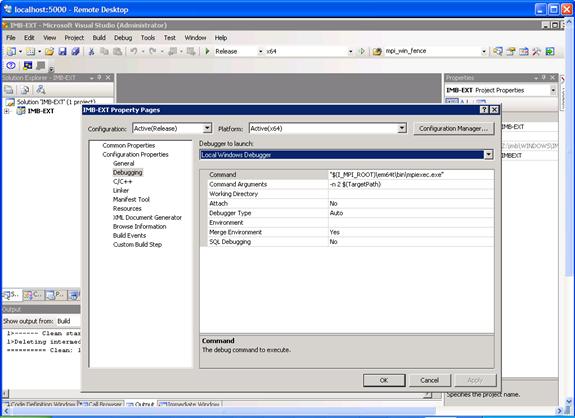Select the Build Events node

pos(129,235)
